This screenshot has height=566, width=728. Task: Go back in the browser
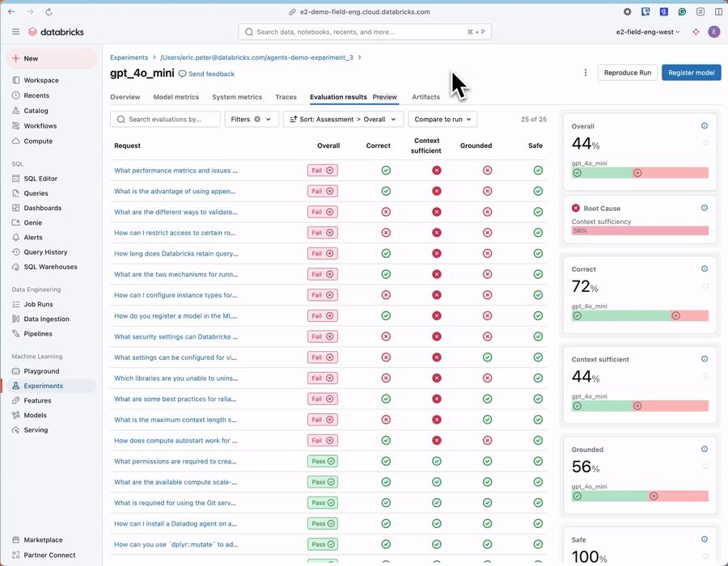[x=11, y=12]
